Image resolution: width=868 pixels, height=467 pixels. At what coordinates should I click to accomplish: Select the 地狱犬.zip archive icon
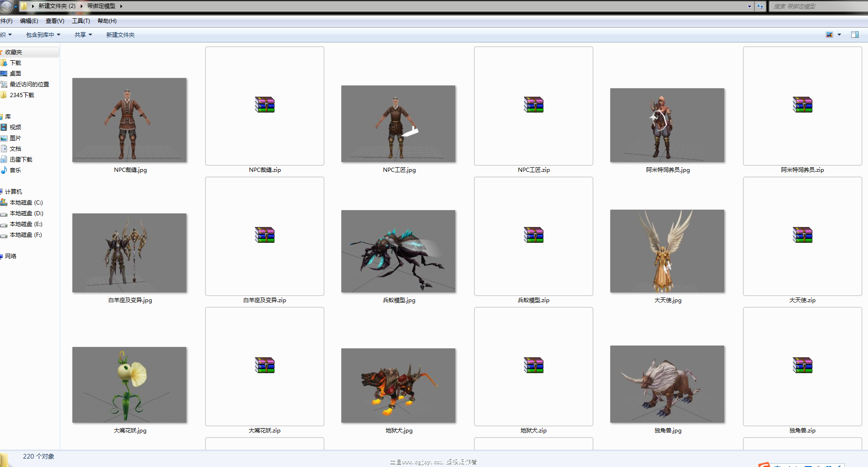click(534, 366)
